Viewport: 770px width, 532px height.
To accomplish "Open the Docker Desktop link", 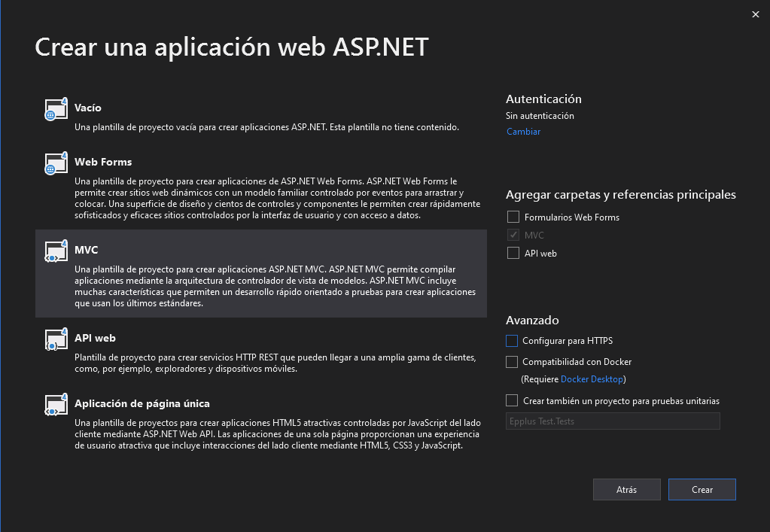I will pos(592,379).
